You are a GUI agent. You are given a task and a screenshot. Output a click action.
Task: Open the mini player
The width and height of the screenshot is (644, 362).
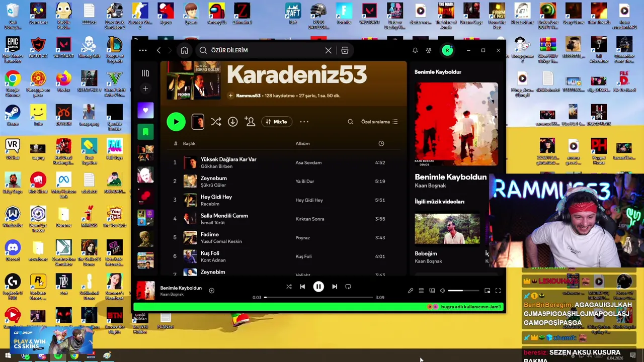click(x=487, y=291)
